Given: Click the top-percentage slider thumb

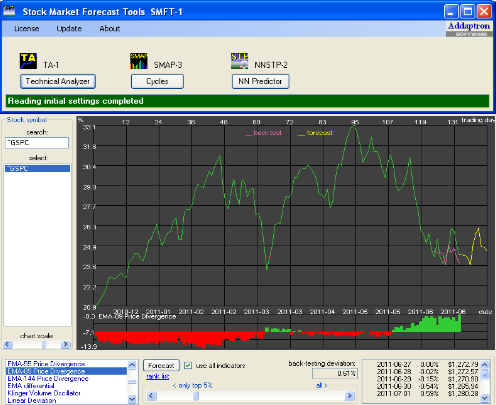Looking at the screenshot, I should coord(196,396).
